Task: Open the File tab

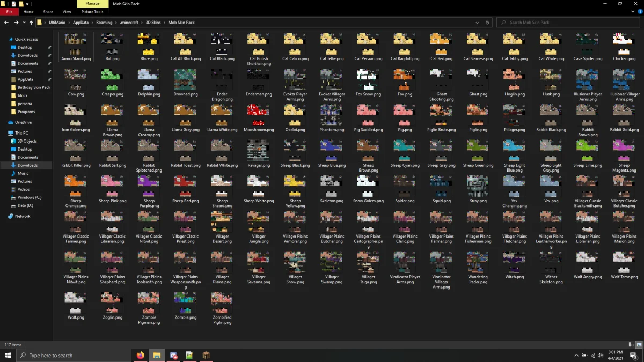Action: [x=9, y=11]
